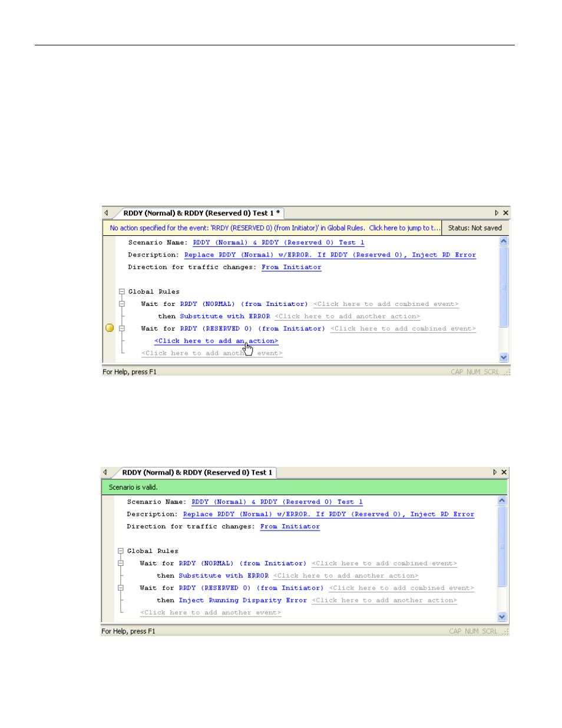
Task: Click the 'No action specified' warning message link
Action: coord(275,228)
